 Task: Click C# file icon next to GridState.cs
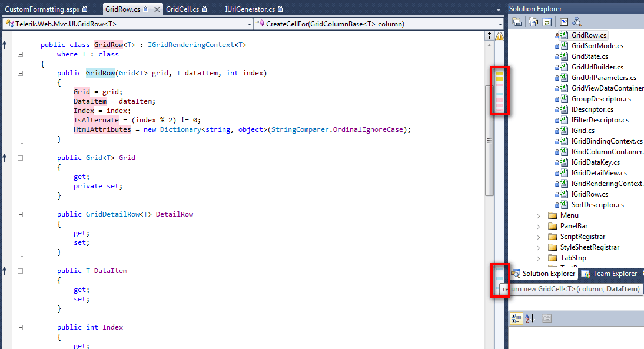564,56
